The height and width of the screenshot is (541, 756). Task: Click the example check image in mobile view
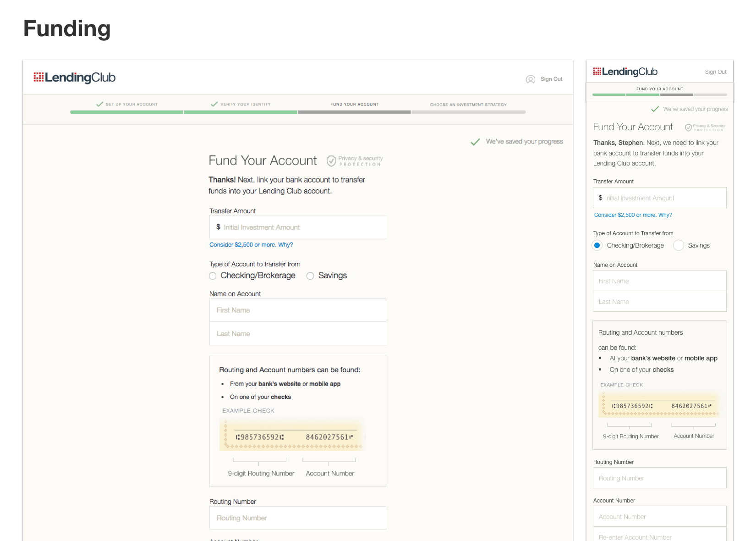tap(659, 405)
